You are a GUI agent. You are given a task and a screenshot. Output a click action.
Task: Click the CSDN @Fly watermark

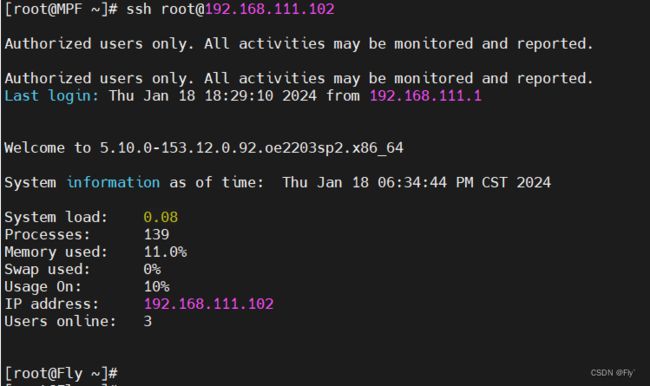point(613,373)
